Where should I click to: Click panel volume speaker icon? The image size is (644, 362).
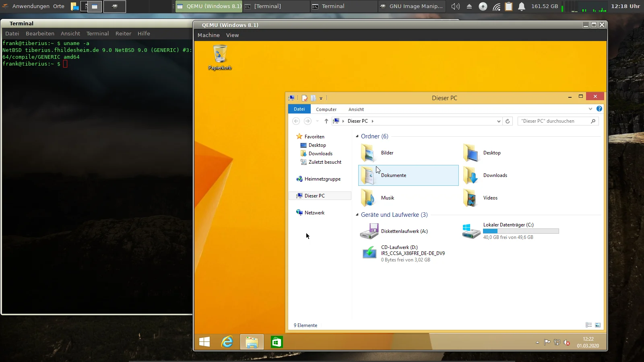(455, 6)
